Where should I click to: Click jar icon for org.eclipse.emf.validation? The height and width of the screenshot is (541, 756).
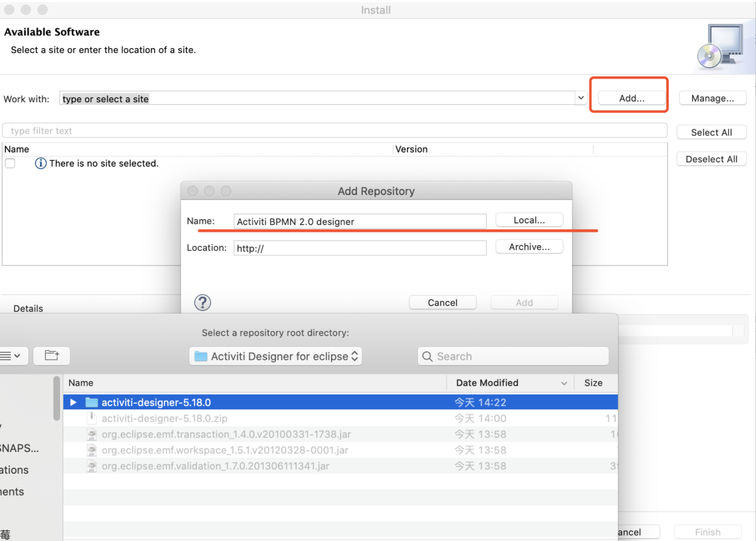tap(92, 466)
